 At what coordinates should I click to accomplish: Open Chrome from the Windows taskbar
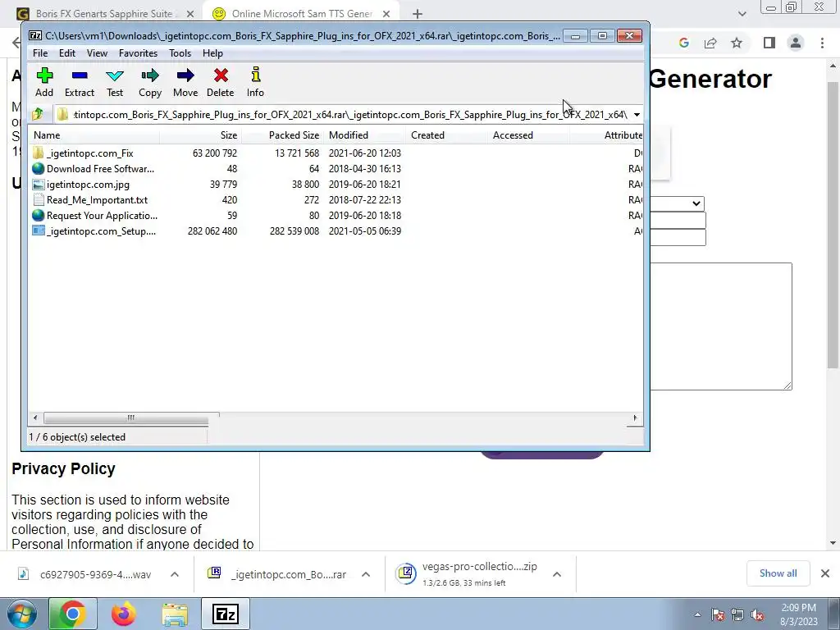coord(73,614)
